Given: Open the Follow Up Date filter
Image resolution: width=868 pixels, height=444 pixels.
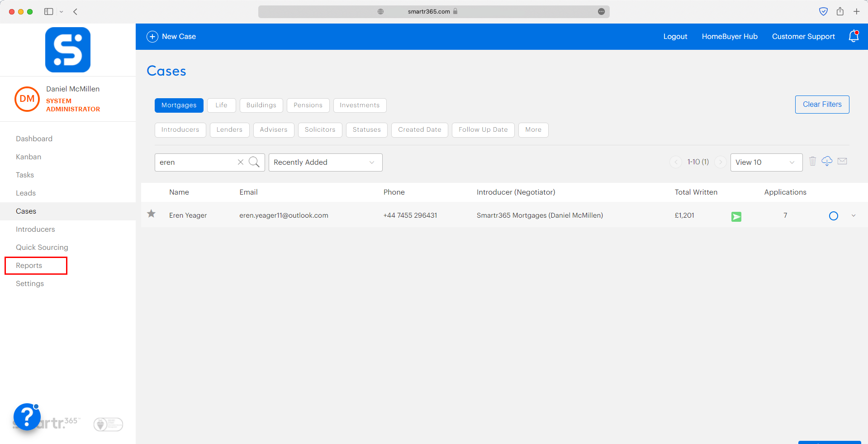Looking at the screenshot, I should pyautogui.click(x=483, y=130).
